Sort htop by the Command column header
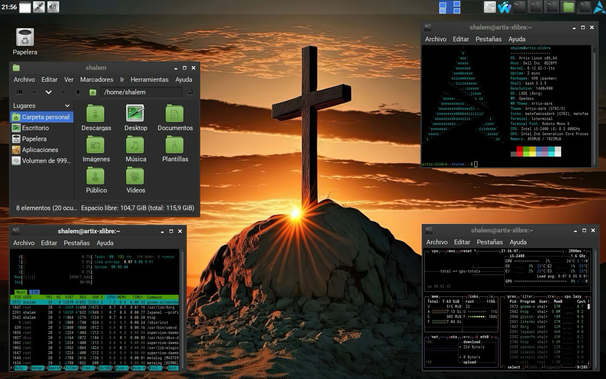 155,297
